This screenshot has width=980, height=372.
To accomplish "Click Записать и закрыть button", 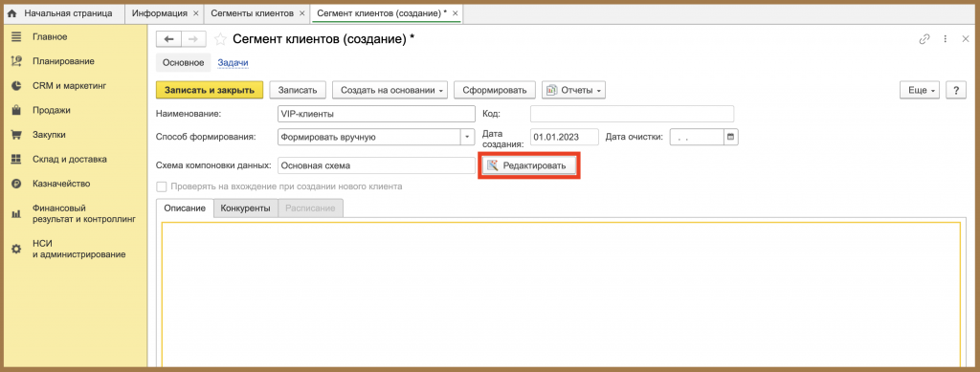I will click(210, 90).
